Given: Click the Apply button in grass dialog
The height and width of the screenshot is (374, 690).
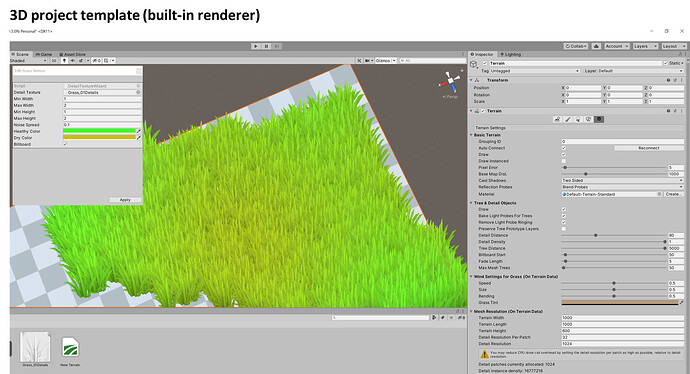Looking at the screenshot, I should [125, 200].
